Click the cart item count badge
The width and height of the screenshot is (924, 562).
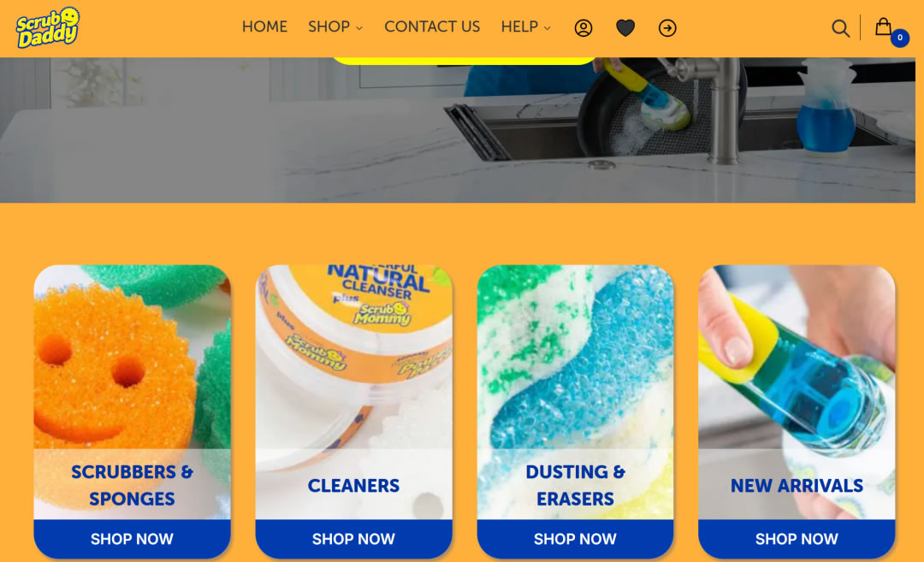(899, 38)
